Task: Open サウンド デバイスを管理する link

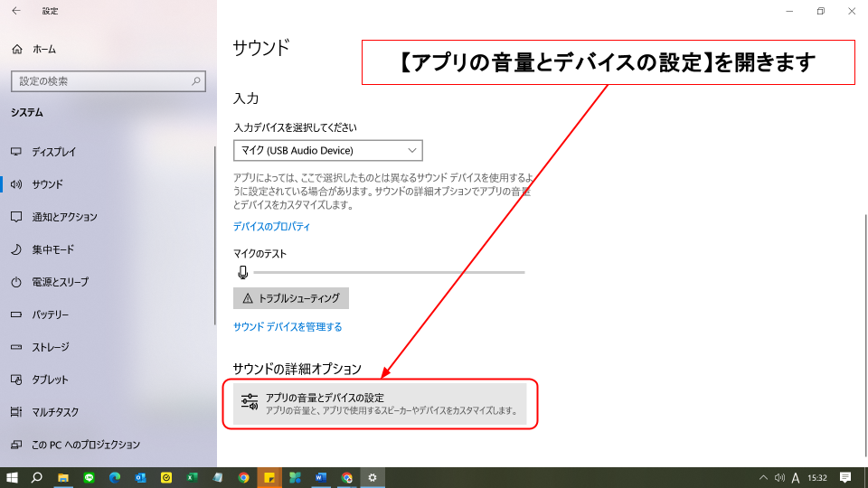Action: (288, 327)
